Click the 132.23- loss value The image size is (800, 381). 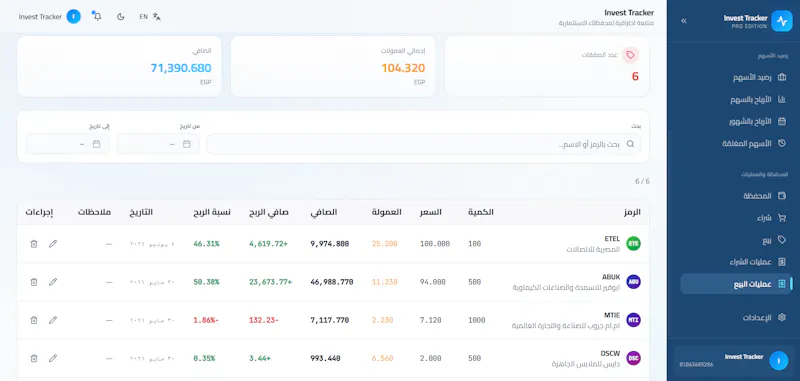tap(263, 320)
